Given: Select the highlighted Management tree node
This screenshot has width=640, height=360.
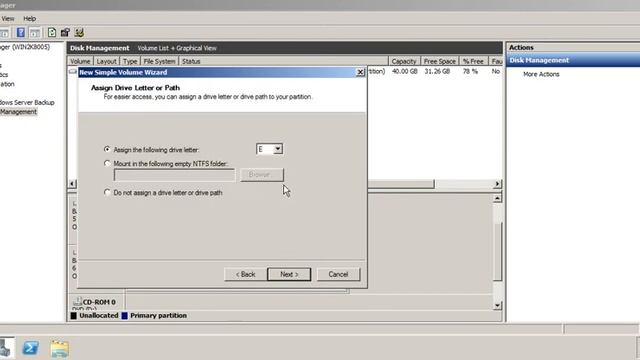Looking at the screenshot, I should coord(18,112).
